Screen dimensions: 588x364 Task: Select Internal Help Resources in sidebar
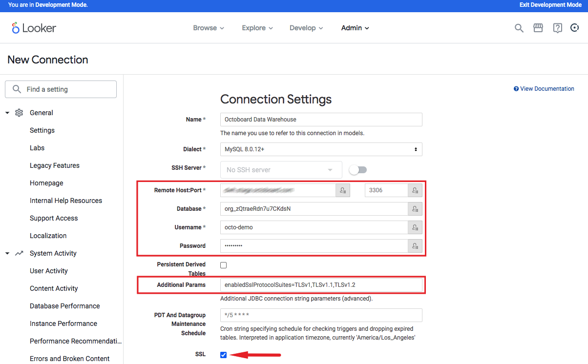tap(66, 201)
